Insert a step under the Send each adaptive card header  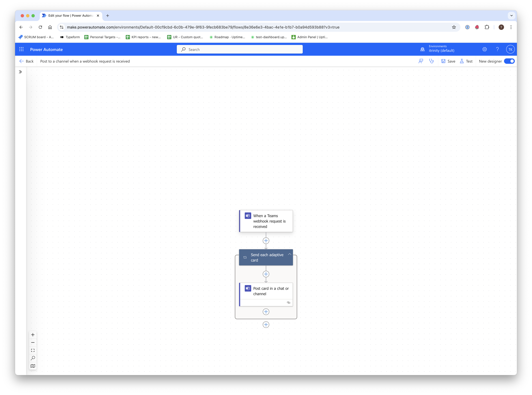(x=266, y=274)
